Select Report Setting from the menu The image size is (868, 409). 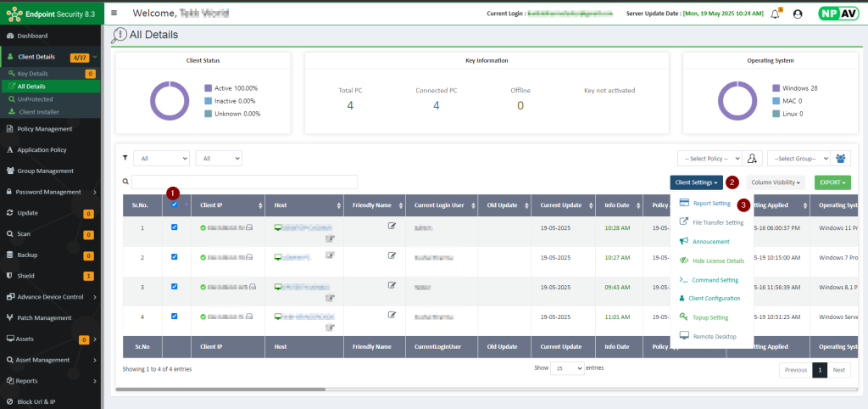click(x=710, y=204)
